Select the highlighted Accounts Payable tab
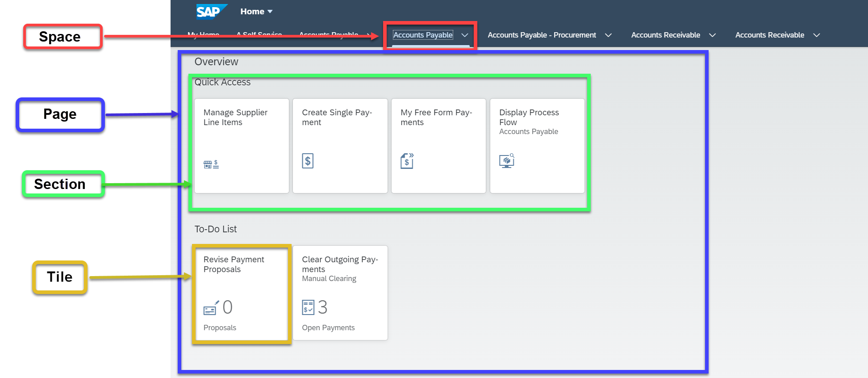The image size is (868, 378). point(423,35)
